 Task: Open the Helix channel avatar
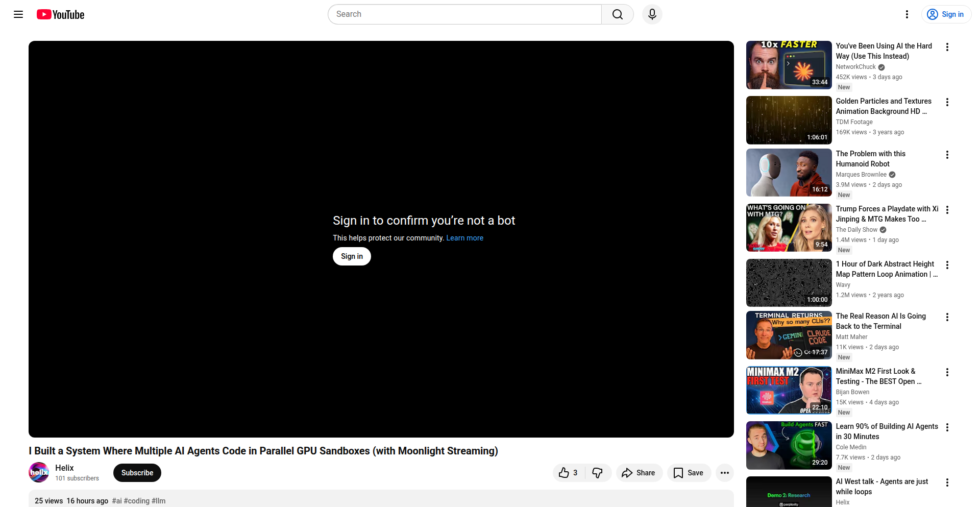39,472
